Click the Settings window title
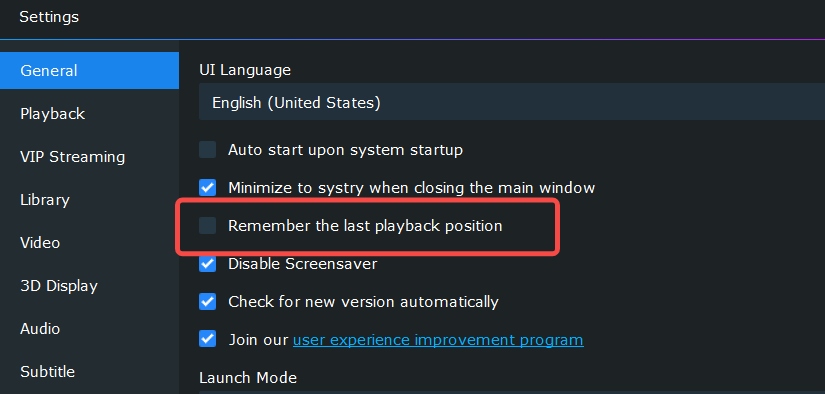This screenshot has height=394, width=825. (49, 17)
